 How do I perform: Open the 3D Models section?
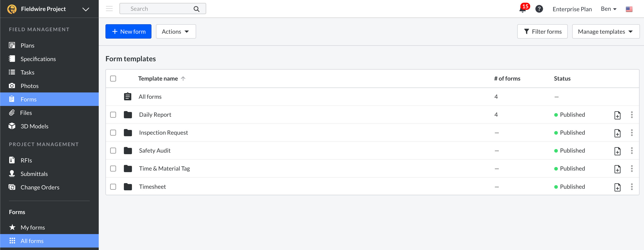coord(35,126)
